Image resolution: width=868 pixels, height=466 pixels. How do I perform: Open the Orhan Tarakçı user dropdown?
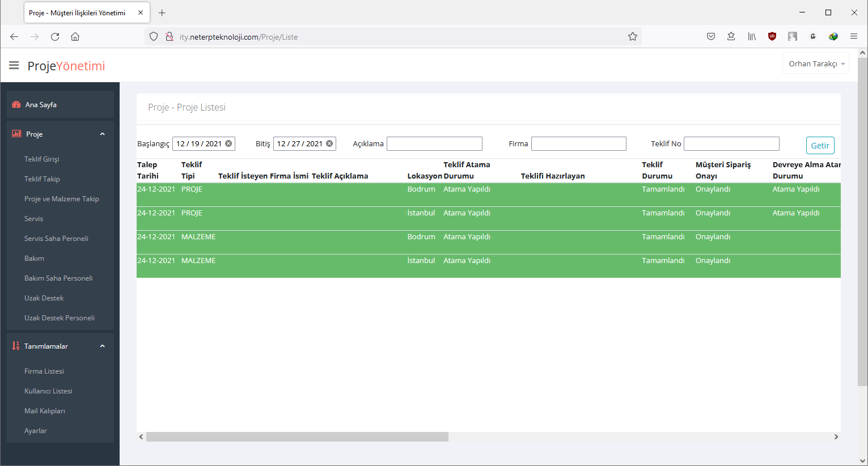point(816,64)
